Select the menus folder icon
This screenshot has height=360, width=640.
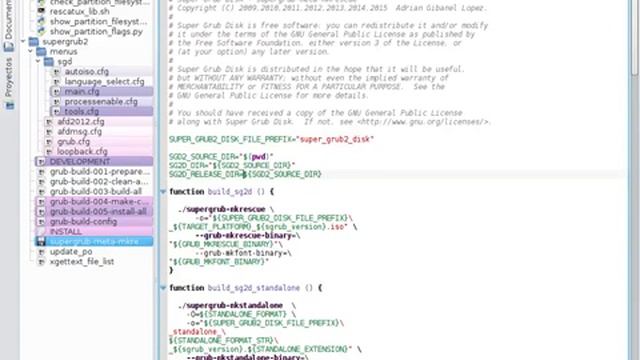[41, 51]
